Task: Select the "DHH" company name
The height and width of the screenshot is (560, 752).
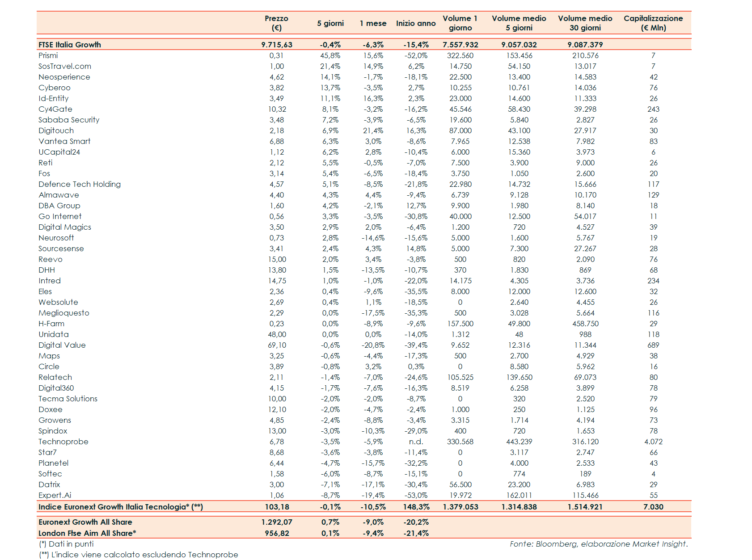Action: coord(47,270)
